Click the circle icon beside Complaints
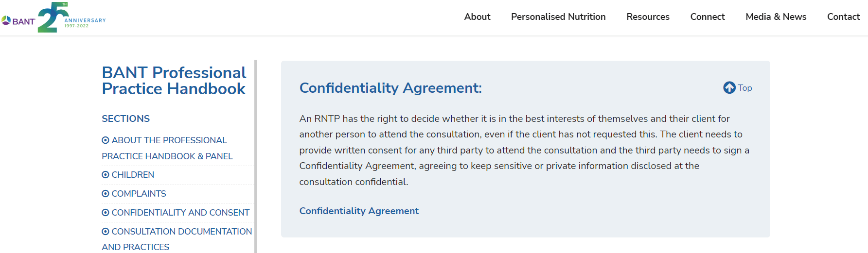The width and height of the screenshot is (868, 253). point(106,194)
